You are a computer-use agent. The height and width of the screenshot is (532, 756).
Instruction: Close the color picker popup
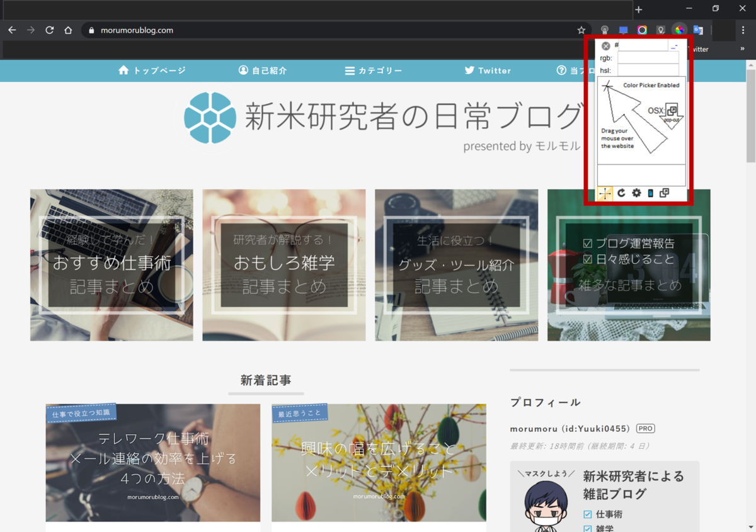pos(605,45)
